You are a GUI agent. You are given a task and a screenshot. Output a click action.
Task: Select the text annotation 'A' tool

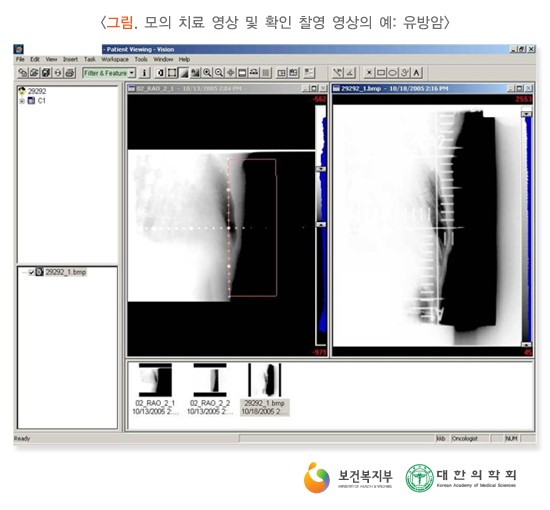416,73
